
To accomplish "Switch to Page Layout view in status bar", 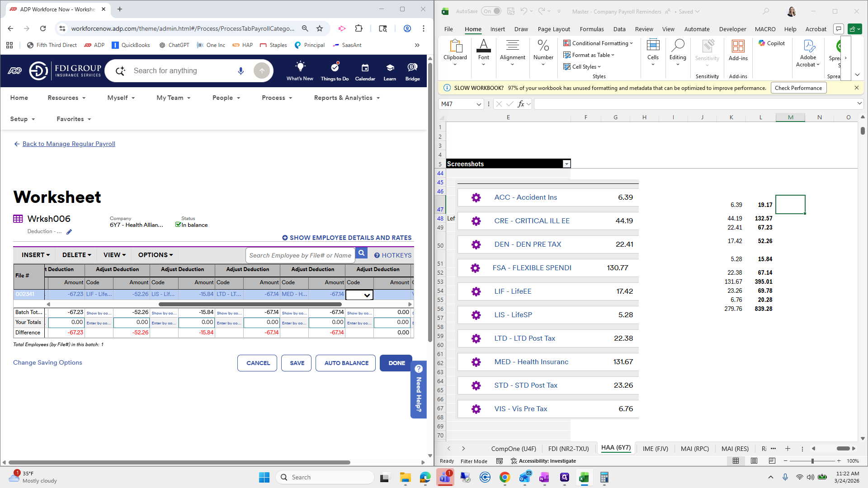I will [754, 461].
